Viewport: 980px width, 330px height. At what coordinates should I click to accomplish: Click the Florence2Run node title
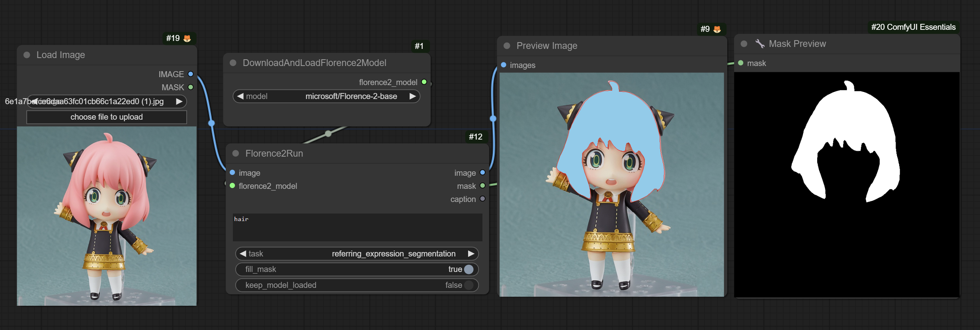[x=274, y=153]
